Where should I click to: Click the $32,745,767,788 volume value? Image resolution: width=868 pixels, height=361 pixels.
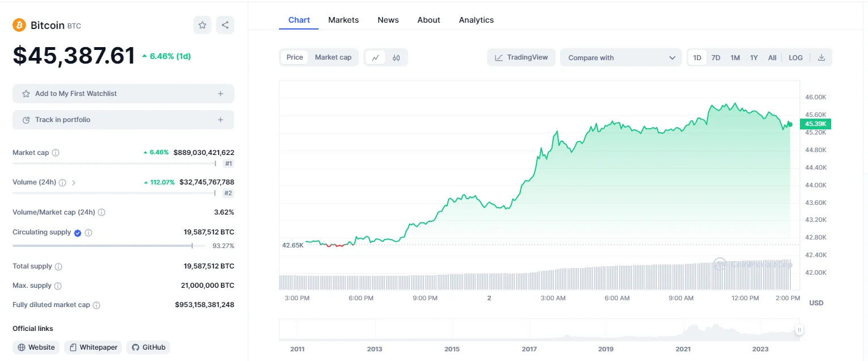[206, 182]
